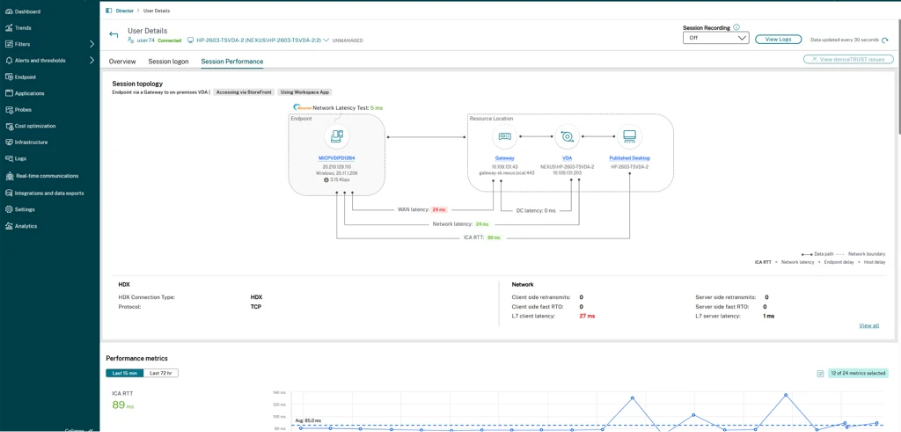
Task: Click the metrics selection icon beside 12 of 24
Action: 820,373
